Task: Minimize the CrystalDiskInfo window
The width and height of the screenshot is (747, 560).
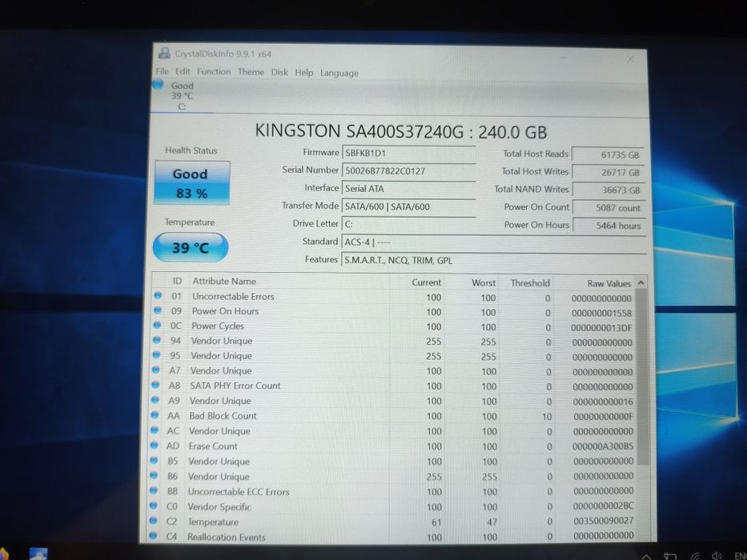Action: (x=563, y=58)
